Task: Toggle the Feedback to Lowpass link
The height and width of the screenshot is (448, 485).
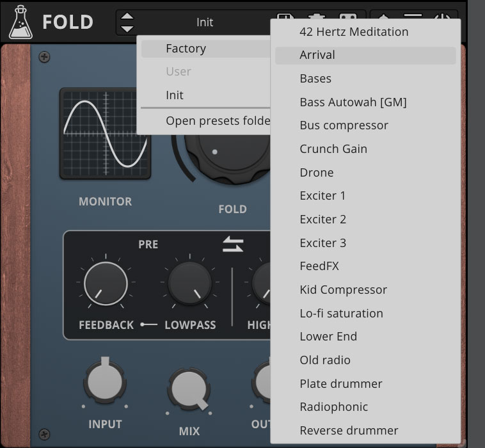Action: pyautogui.click(x=149, y=325)
